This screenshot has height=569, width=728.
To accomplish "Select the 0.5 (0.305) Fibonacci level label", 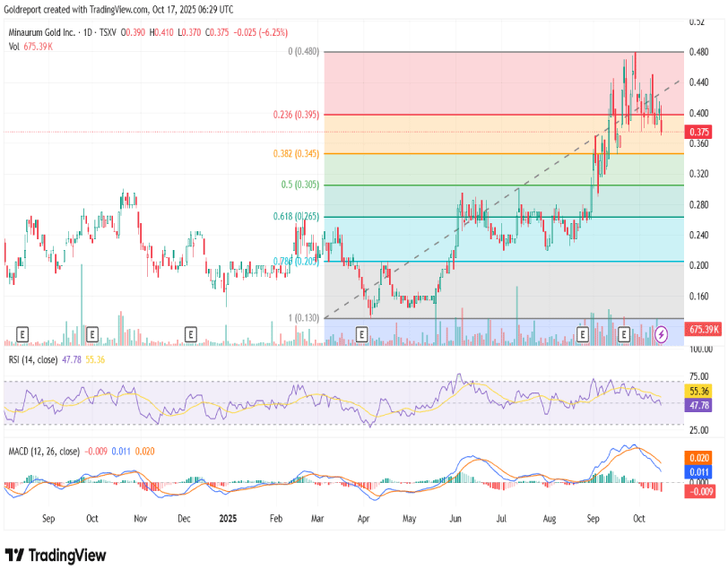I will tap(300, 185).
